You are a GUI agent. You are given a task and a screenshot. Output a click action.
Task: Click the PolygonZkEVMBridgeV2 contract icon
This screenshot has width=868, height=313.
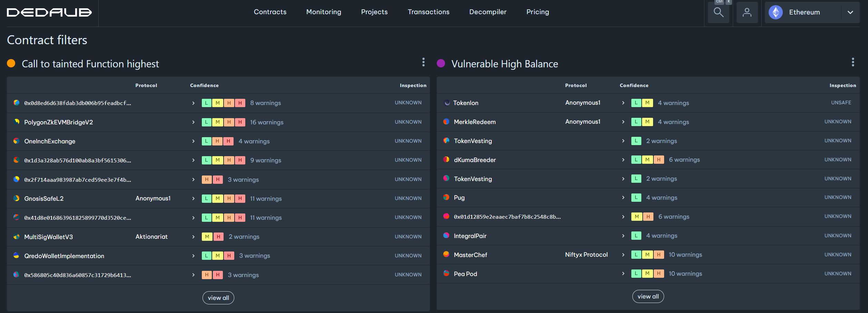point(16,122)
